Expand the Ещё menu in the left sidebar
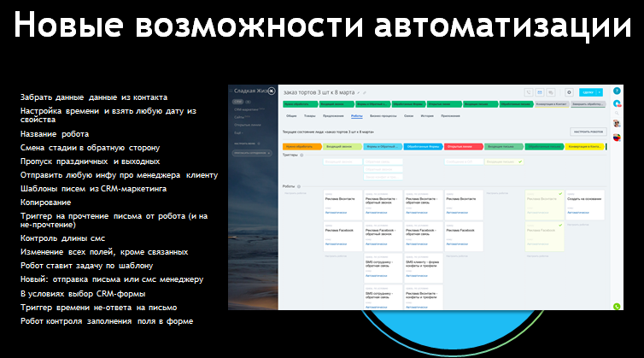The width and height of the screenshot is (644, 358). click(x=238, y=132)
